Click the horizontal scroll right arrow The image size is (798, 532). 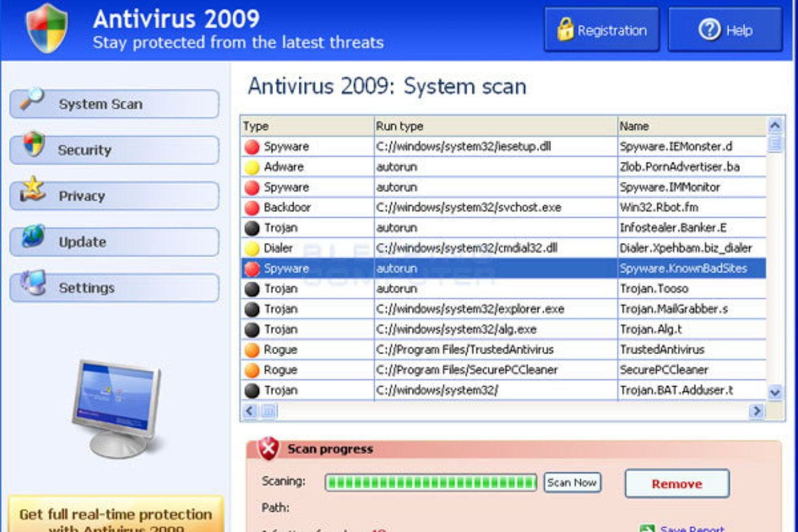coord(756,411)
